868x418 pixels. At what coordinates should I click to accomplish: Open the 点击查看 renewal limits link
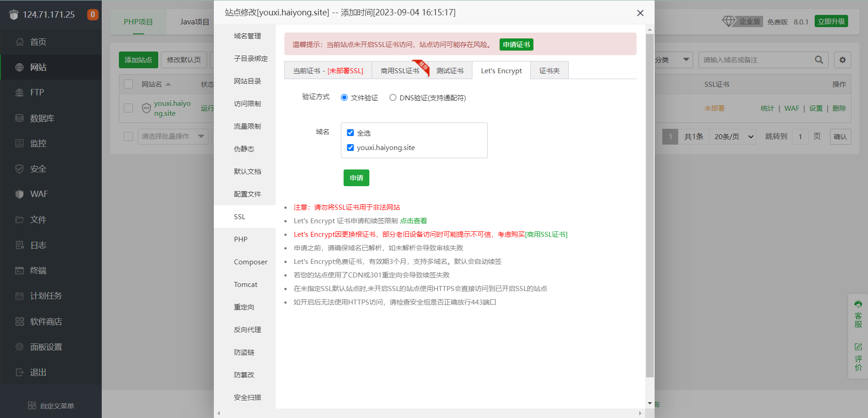[x=413, y=221]
